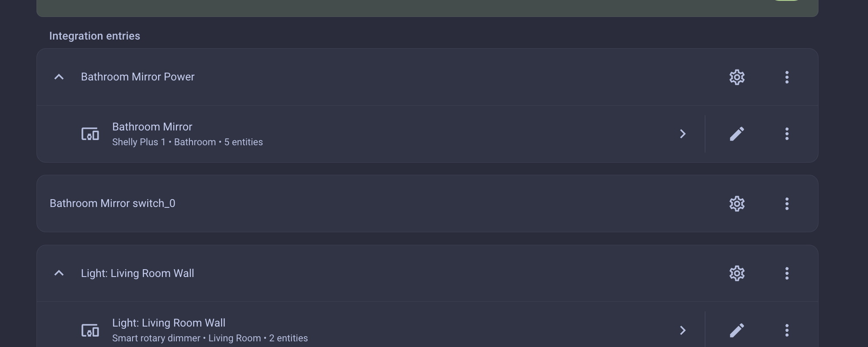Screen dimensions: 868x347
Task: Open three-dot menu for Bathroom Mirror switch_0
Action: tap(787, 204)
